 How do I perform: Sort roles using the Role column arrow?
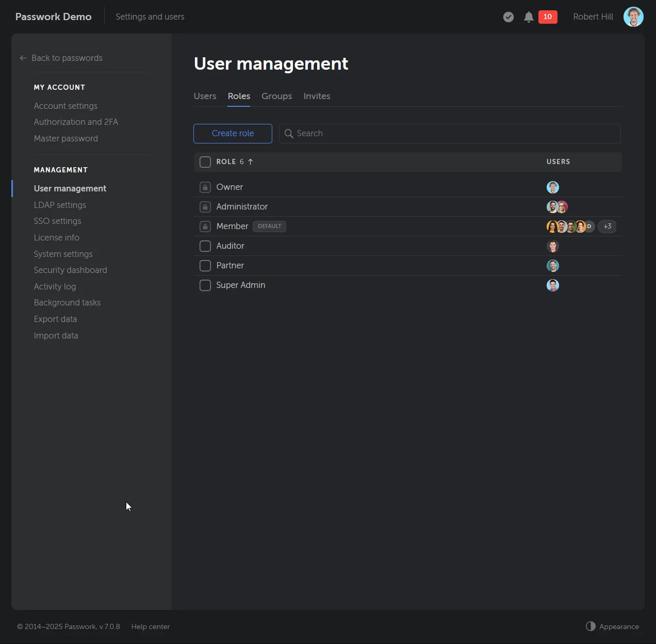[x=251, y=162]
